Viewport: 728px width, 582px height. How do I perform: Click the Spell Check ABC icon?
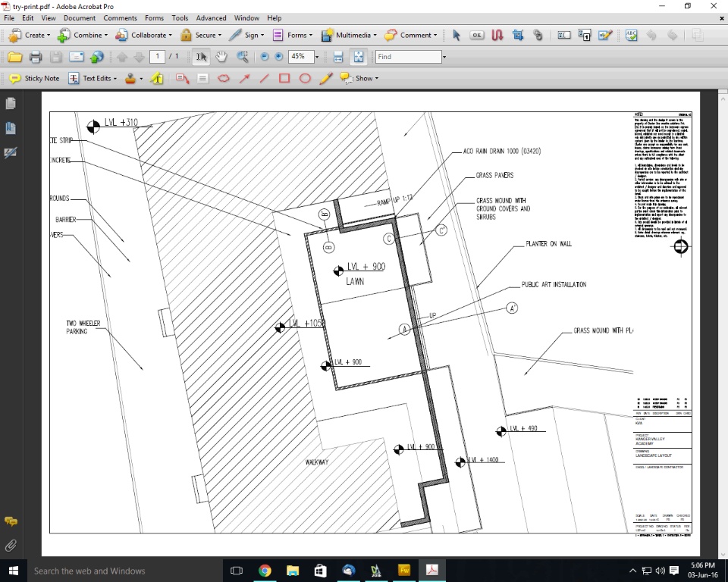(x=632, y=36)
